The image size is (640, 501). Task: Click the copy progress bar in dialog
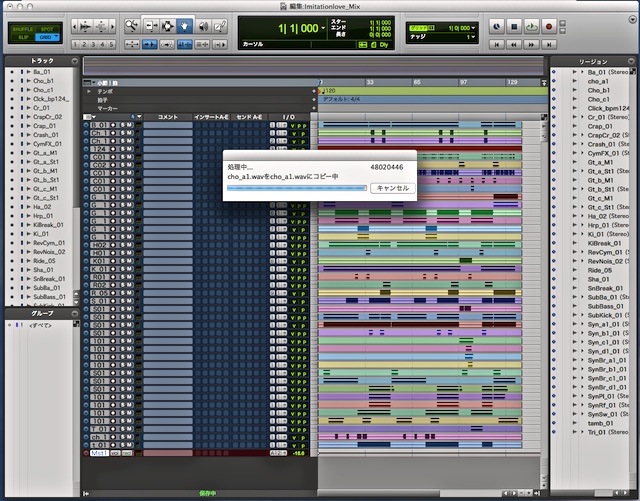[297, 188]
